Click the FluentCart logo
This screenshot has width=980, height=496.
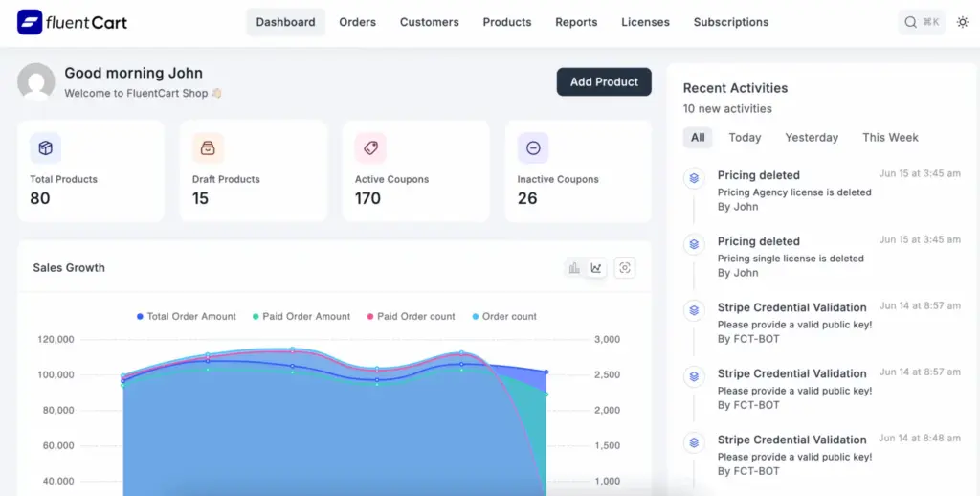click(72, 22)
